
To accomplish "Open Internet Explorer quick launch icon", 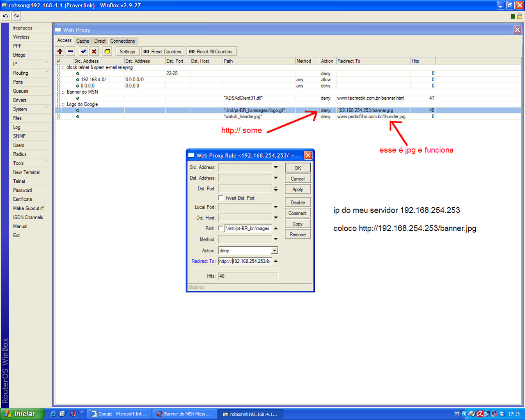I will (53, 414).
